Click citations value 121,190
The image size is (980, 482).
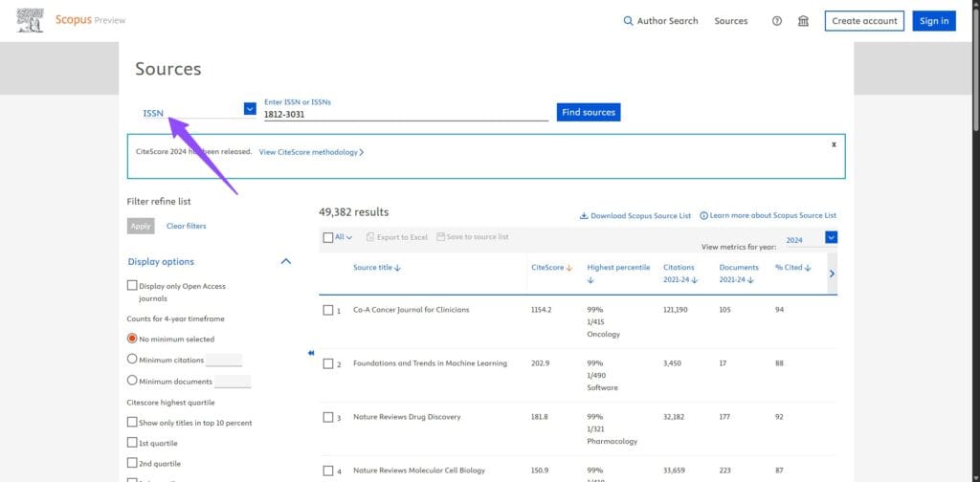pos(676,310)
